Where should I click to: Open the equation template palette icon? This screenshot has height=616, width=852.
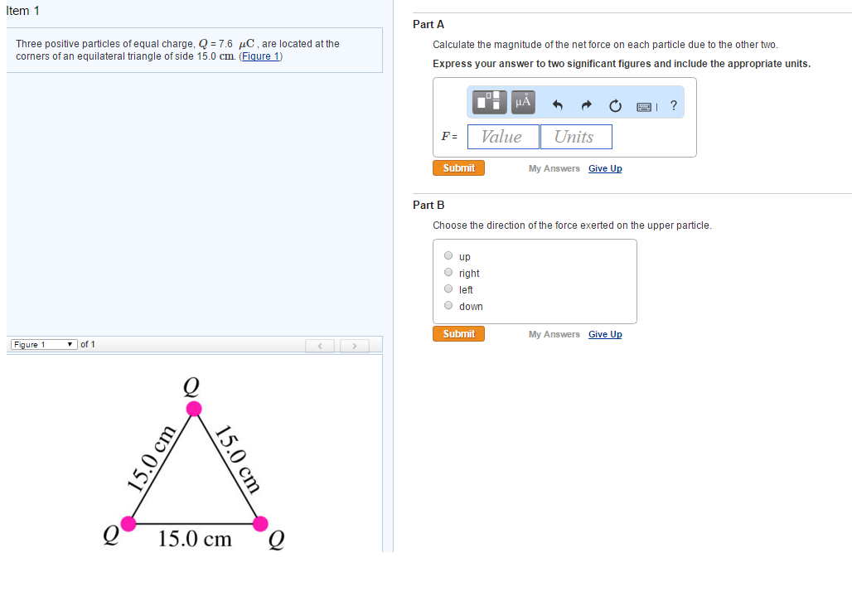pos(488,102)
